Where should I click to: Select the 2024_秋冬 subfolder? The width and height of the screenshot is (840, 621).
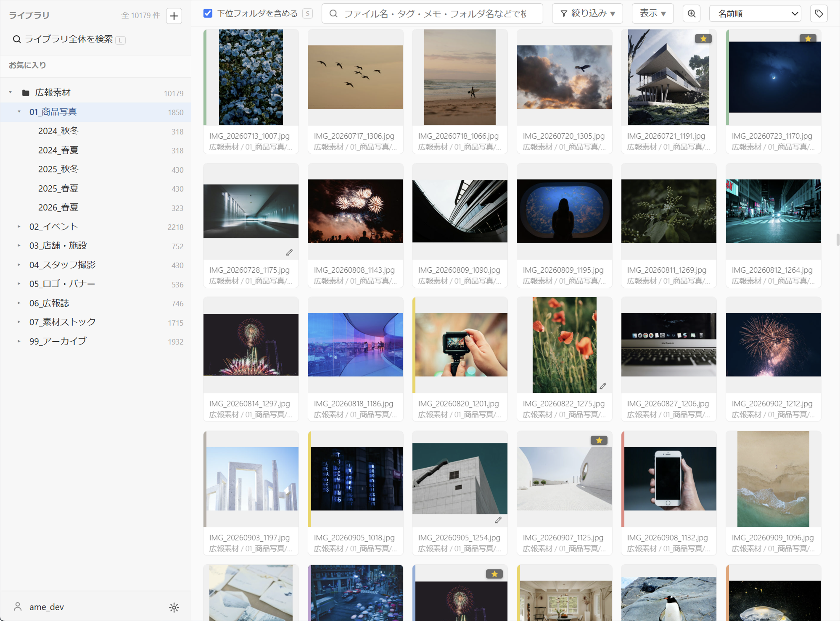[x=95, y=131]
